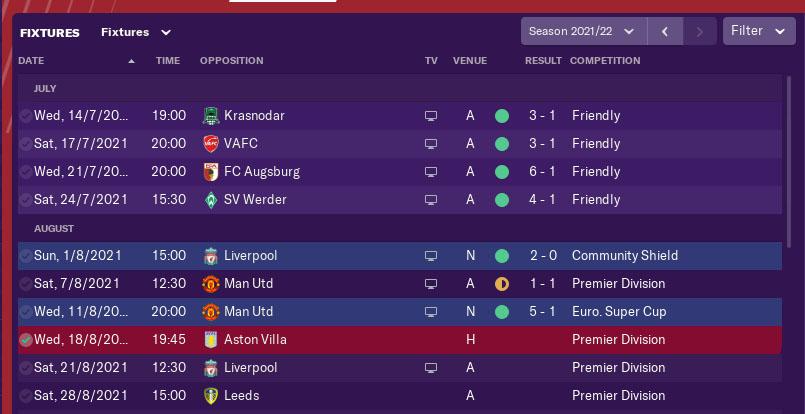Open the Season 2021/22 dropdown

[x=584, y=31]
